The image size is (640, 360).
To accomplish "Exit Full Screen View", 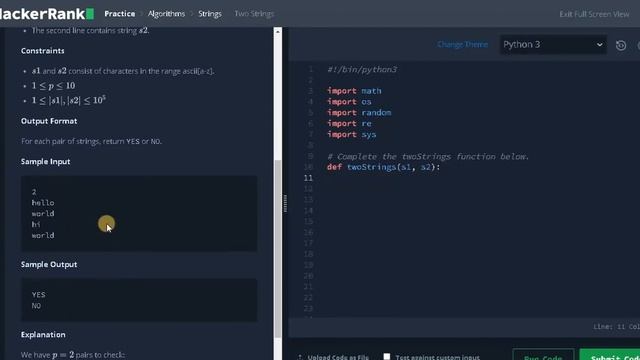I will (x=594, y=14).
